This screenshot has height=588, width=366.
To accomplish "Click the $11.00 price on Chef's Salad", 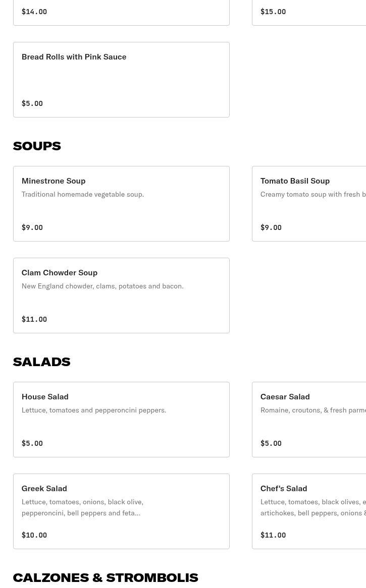I will click(x=273, y=535).
